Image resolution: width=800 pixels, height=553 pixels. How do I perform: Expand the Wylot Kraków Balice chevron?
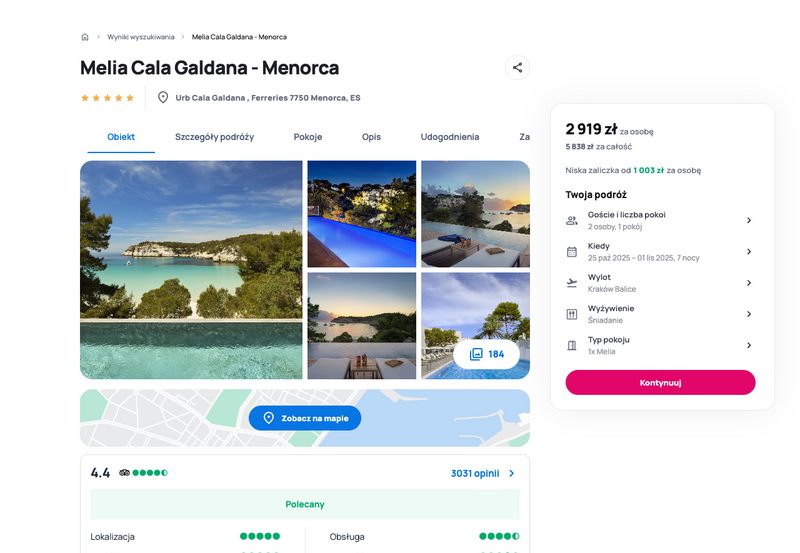(x=749, y=283)
